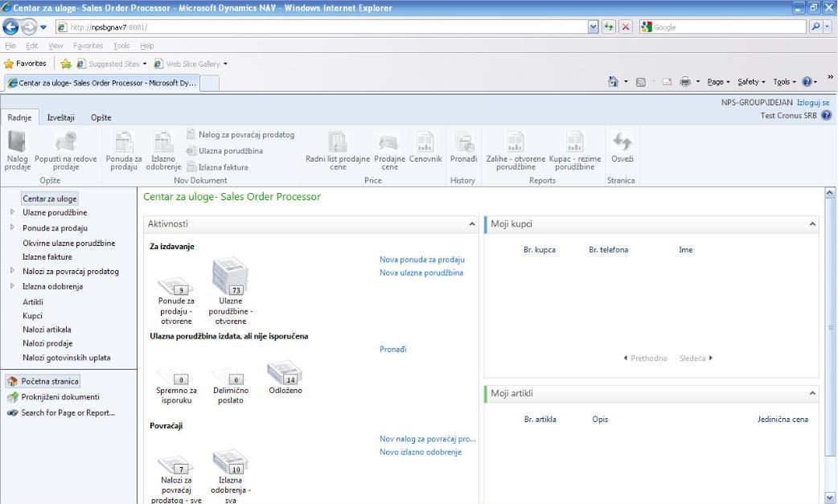Click Nov nalog za povraćaj link
The height and width of the screenshot is (504, 838).
pos(428,439)
